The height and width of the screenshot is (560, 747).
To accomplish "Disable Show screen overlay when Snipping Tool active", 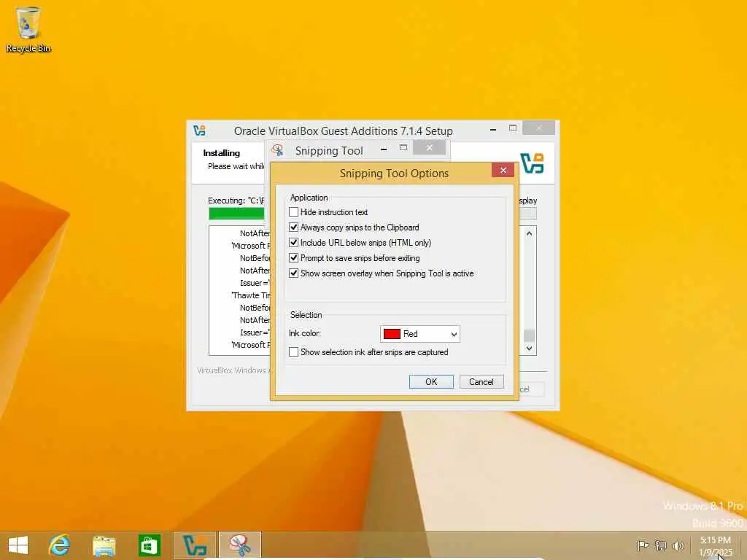I will (x=293, y=273).
